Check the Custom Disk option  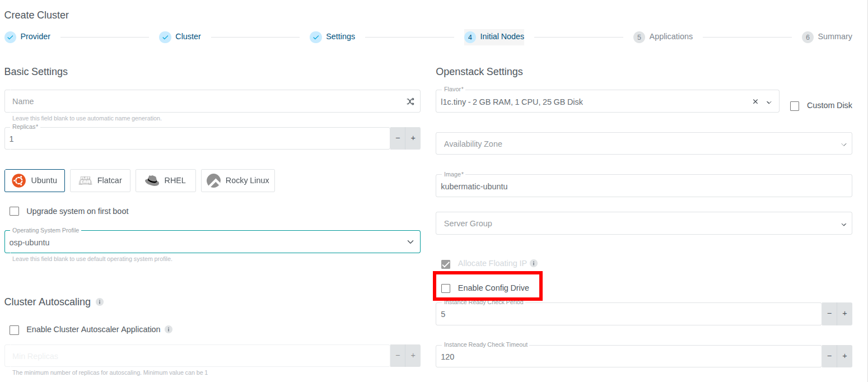pyautogui.click(x=794, y=105)
